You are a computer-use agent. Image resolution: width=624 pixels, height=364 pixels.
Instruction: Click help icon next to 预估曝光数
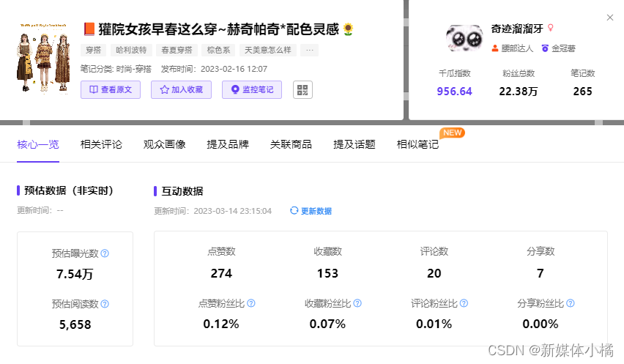click(105, 253)
